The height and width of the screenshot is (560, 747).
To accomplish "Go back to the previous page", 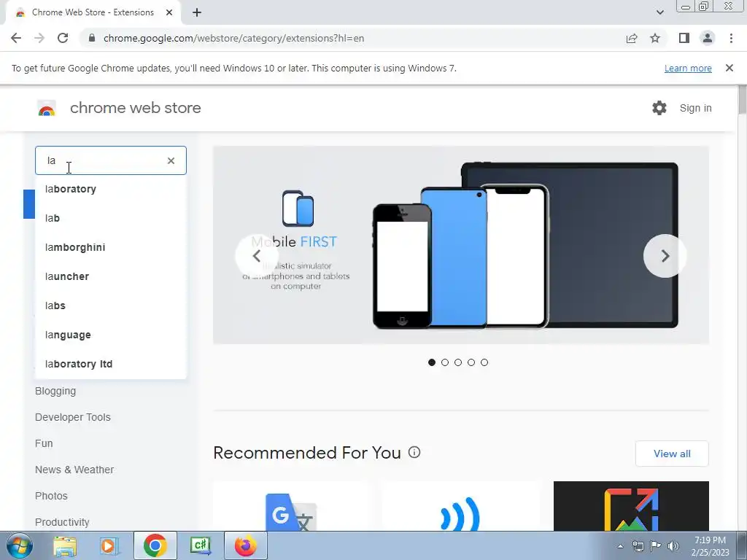I will (16, 38).
